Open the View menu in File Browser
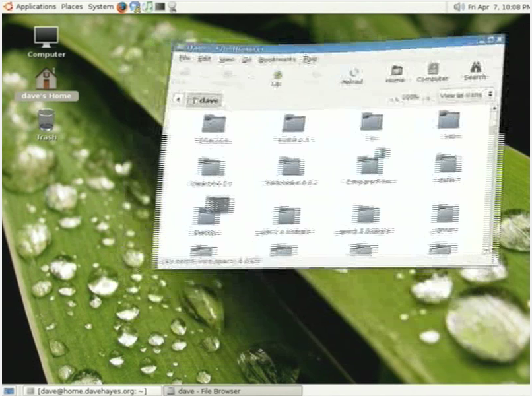This screenshot has width=532, height=396. (226, 59)
